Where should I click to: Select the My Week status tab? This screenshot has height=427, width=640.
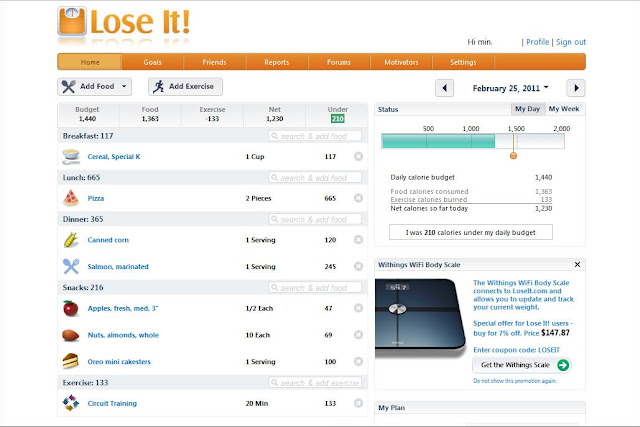click(x=564, y=109)
